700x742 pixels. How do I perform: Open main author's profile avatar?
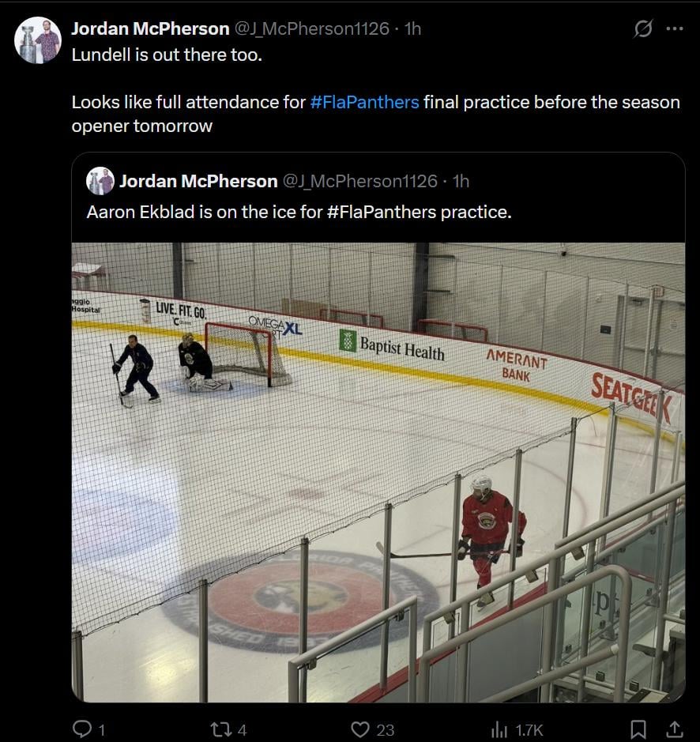(38, 40)
